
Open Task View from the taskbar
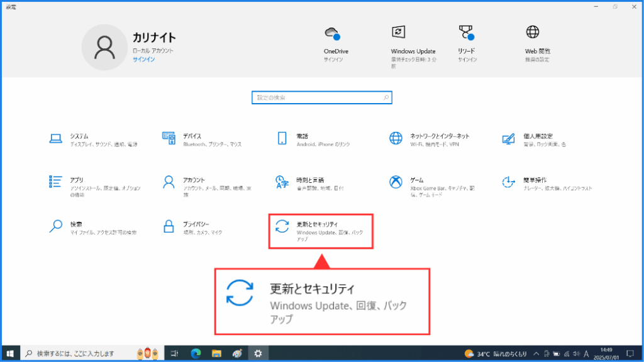(175, 353)
